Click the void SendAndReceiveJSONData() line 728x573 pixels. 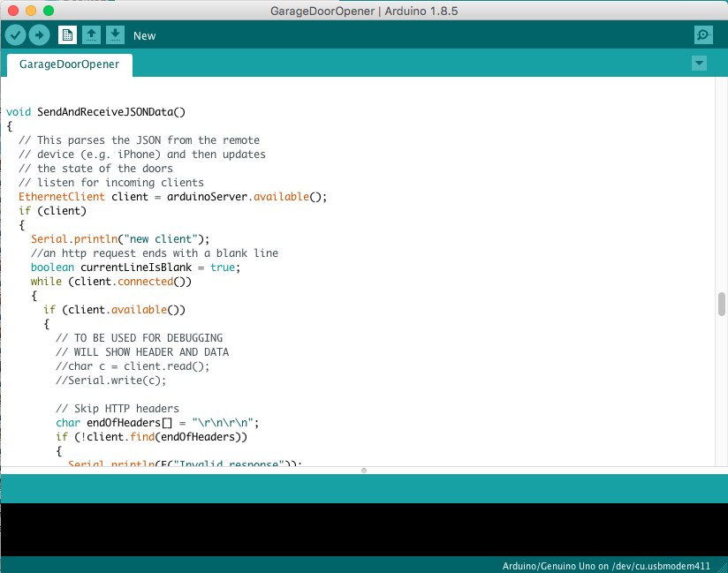coord(95,112)
